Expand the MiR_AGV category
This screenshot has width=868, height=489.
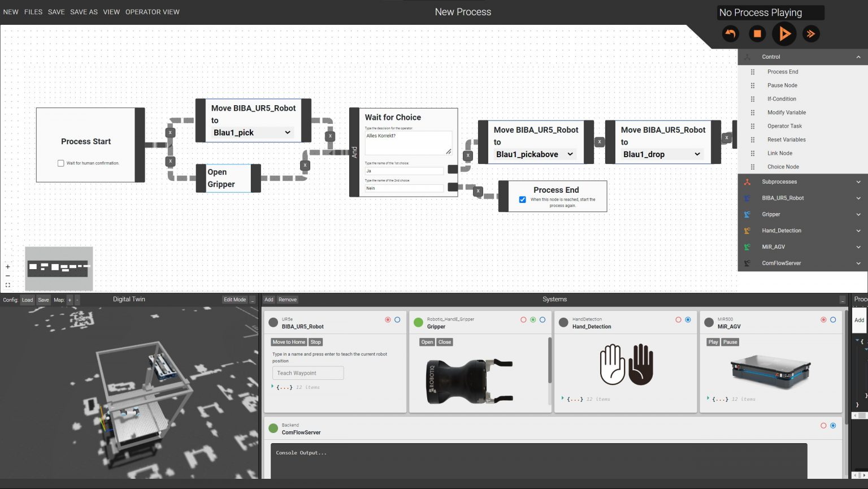click(858, 246)
